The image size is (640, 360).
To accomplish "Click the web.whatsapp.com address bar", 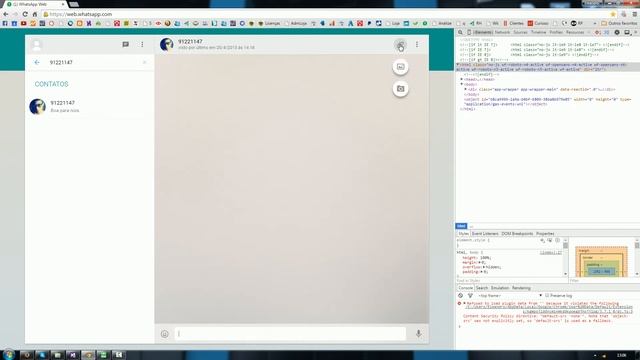I will tap(327, 14).
